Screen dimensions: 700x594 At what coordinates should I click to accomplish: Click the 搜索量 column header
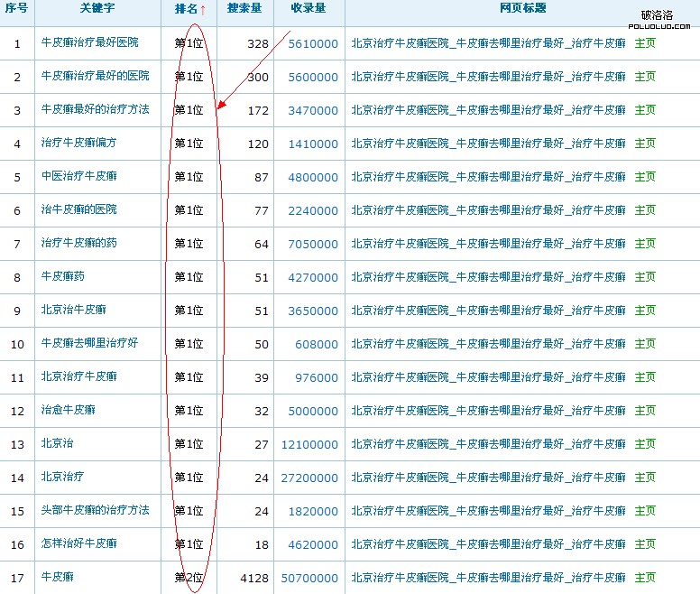(244, 9)
